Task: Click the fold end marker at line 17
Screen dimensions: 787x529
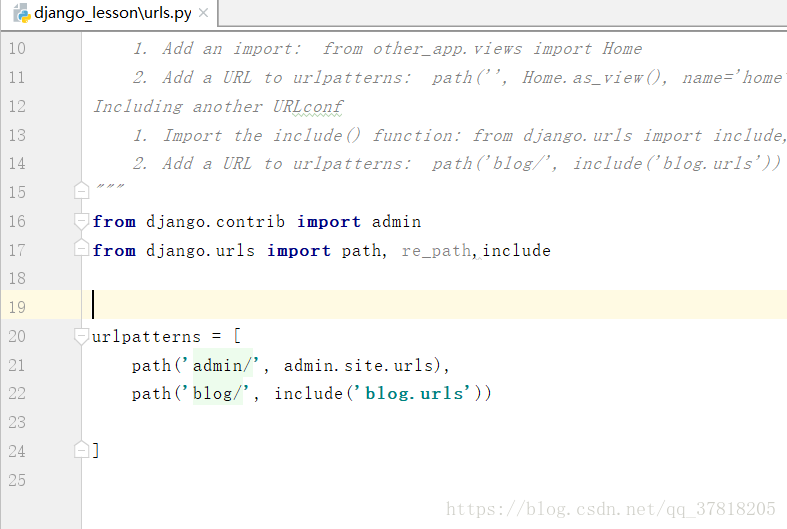Action: [x=81, y=248]
